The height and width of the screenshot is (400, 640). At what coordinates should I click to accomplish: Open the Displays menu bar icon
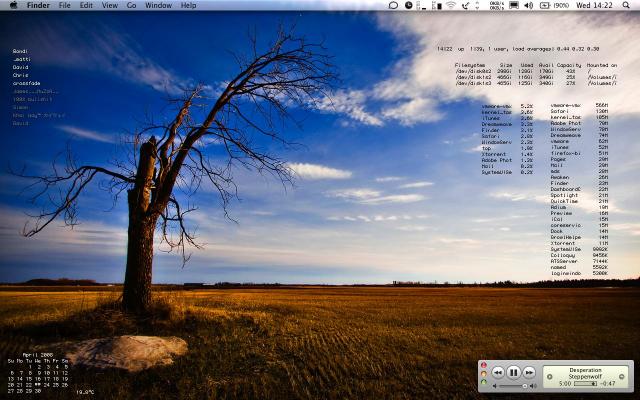click(x=513, y=5)
